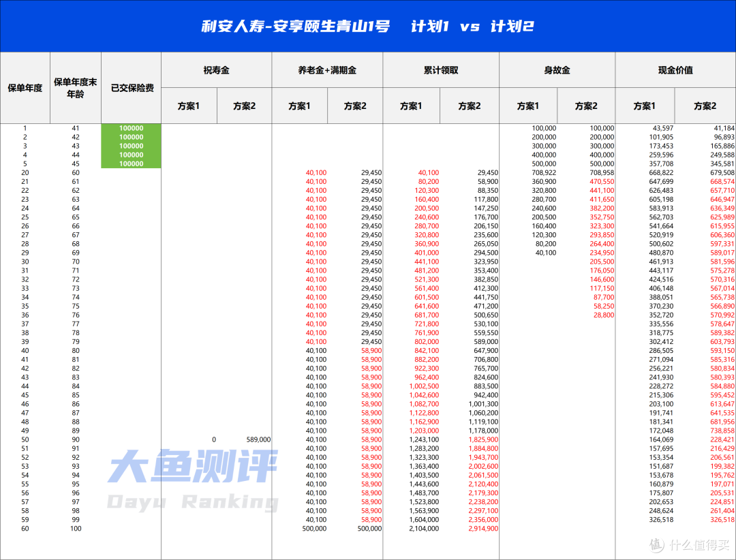The width and height of the screenshot is (736, 560).
Task: Select cash value 96,893
Action: 724,137
